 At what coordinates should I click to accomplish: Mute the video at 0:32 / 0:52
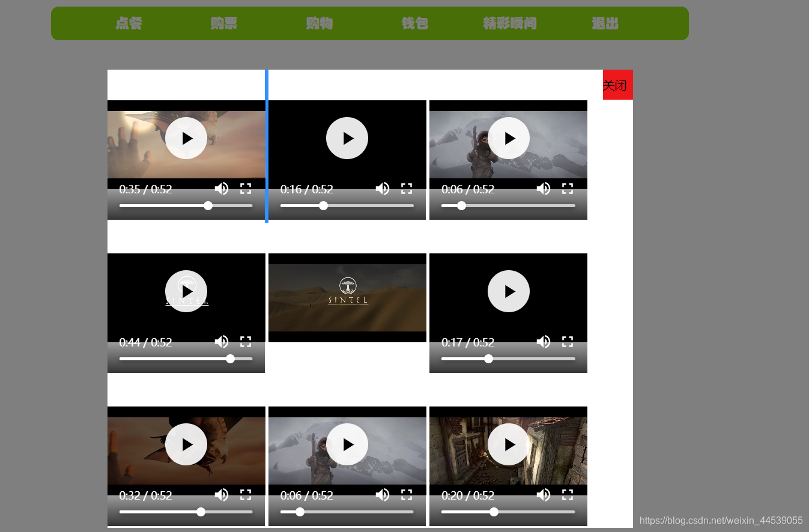222,495
